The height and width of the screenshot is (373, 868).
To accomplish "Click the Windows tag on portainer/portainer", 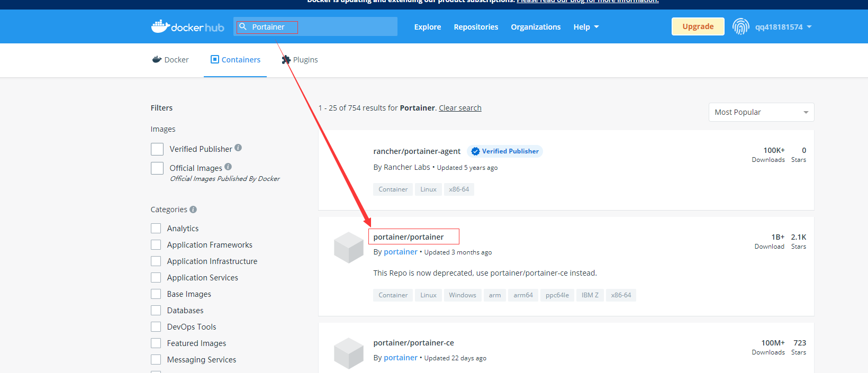I will coord(463,295).
